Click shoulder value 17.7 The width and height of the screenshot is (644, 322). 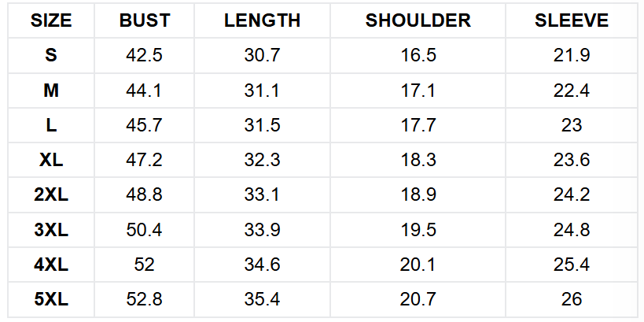[418, 125]
